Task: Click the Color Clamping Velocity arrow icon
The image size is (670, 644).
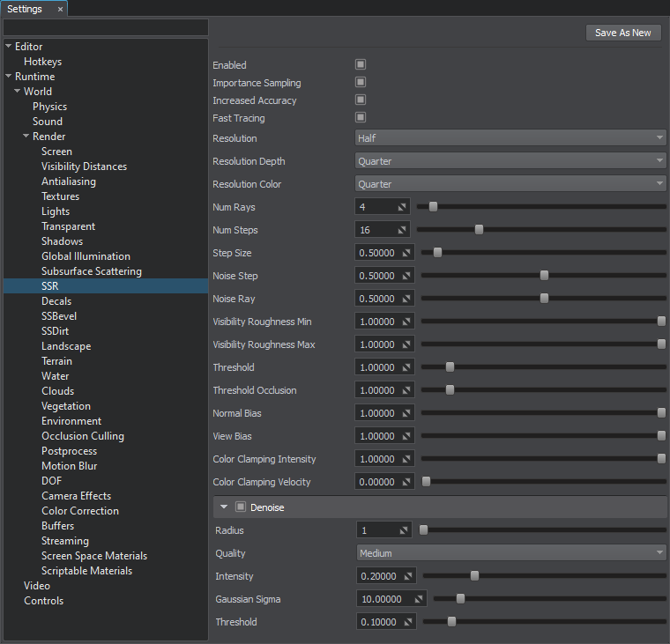Action: [x=406, y=482]
